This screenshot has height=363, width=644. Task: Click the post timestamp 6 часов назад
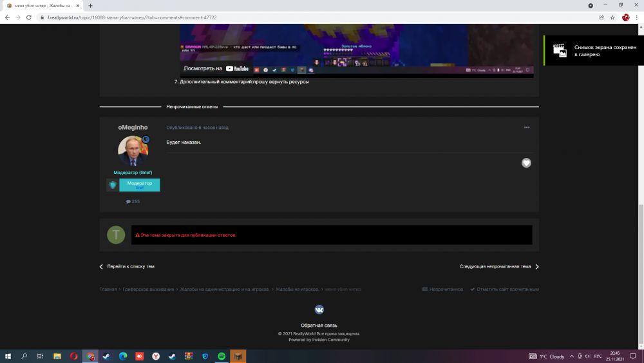pyautogui.click(x=197, y=128)
